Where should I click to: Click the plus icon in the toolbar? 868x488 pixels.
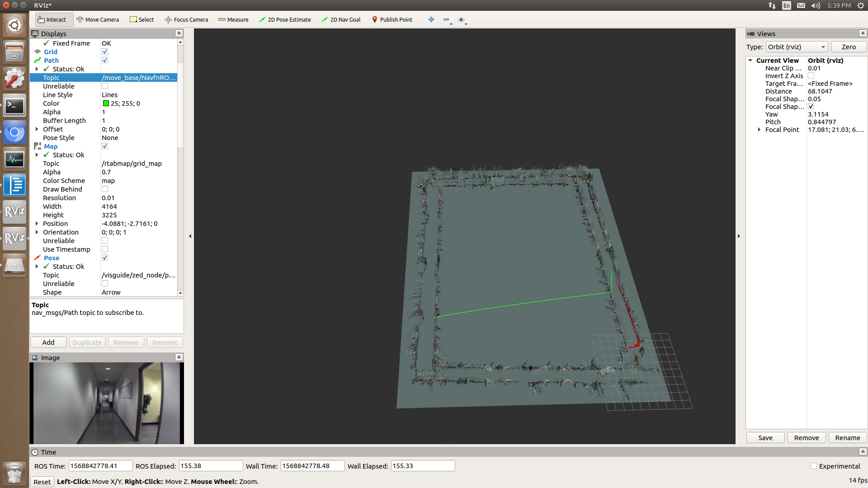tap(431, 19)
